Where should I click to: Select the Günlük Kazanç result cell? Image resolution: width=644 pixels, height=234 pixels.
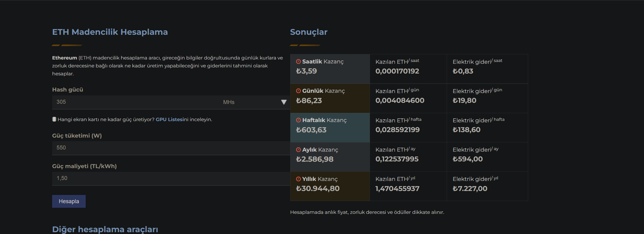click(330, 98)
